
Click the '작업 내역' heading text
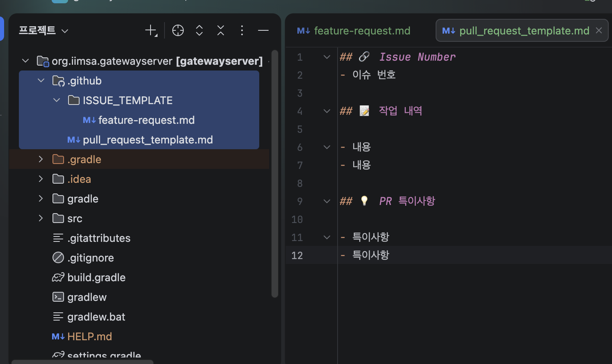click(400, 111)
